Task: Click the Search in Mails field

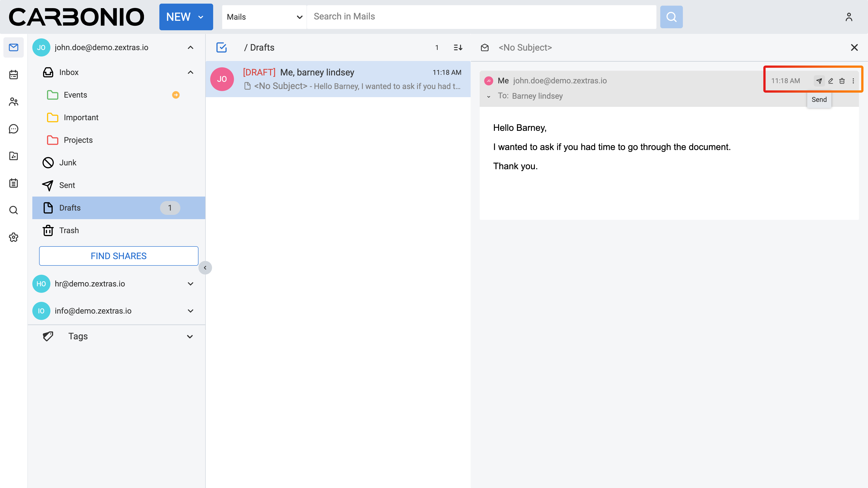Action: (481, 16)
